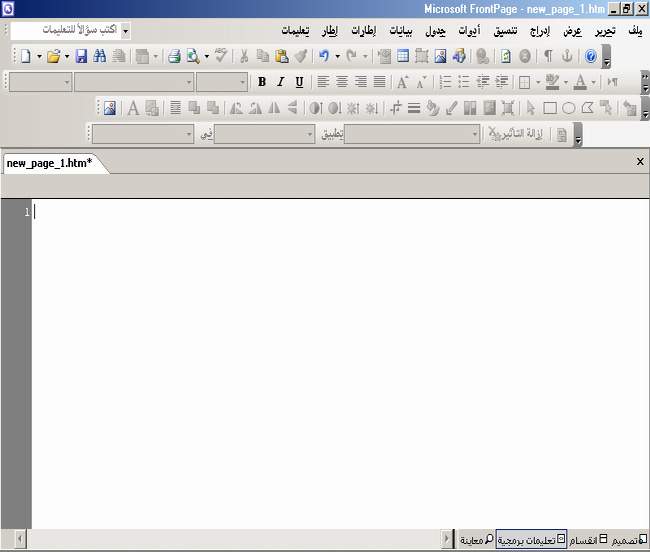
Task: Toggle the show paragraph marks (¶) button
Action: (x=547, y=57)
